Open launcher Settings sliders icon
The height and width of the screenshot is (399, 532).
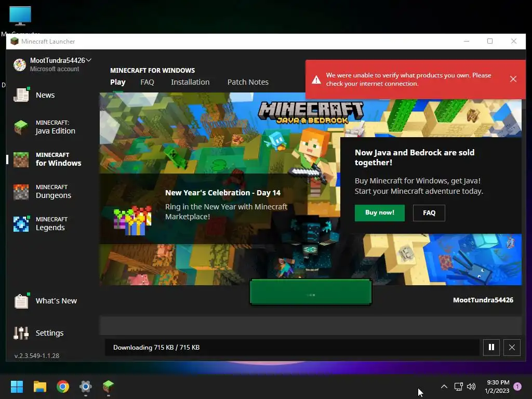(x=21, y=333)
